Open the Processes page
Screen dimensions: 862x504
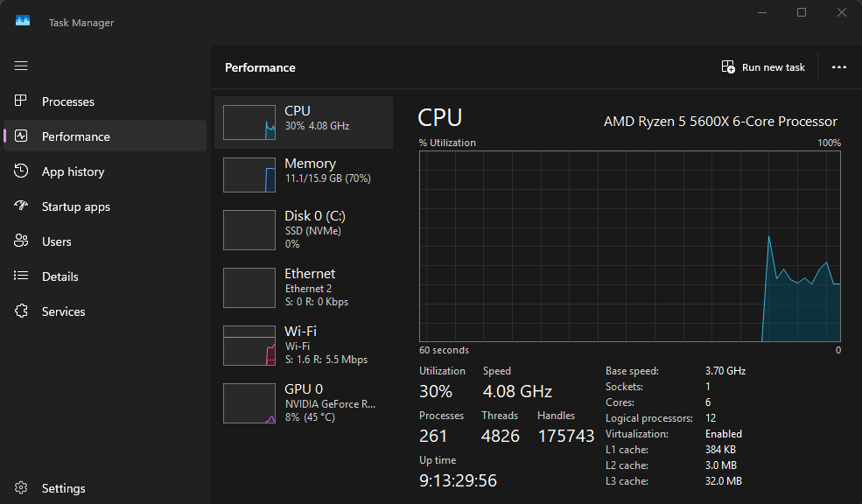[x=105, y=101]
